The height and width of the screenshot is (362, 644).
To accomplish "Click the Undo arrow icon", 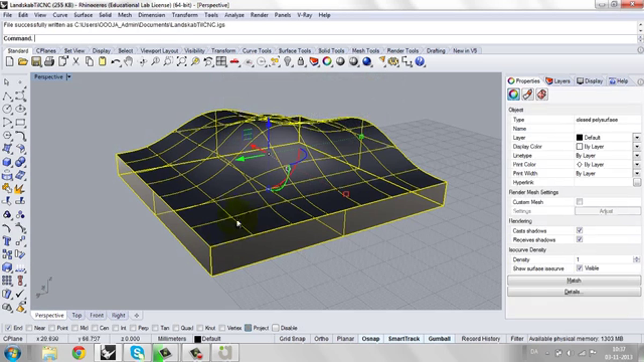I will tap(115, 62).
